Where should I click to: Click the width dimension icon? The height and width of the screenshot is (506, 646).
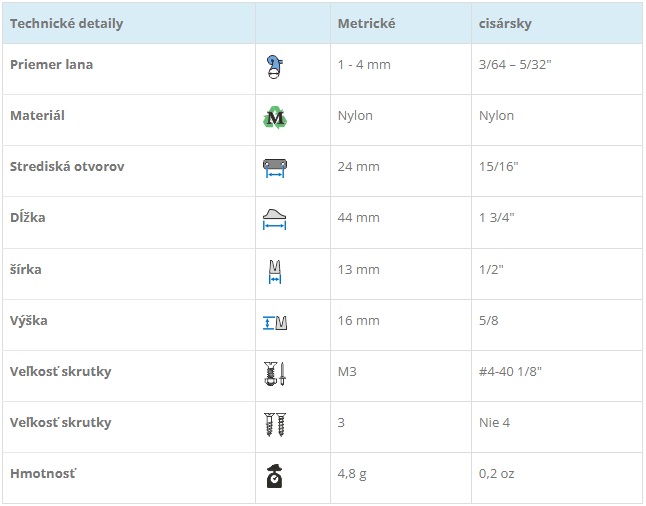pos(275,272)
